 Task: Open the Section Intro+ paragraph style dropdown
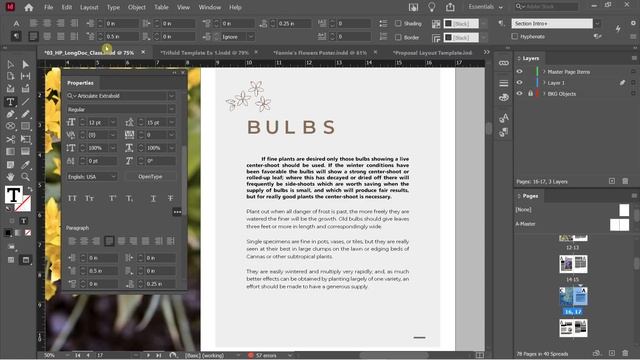[x=597, y=23]
